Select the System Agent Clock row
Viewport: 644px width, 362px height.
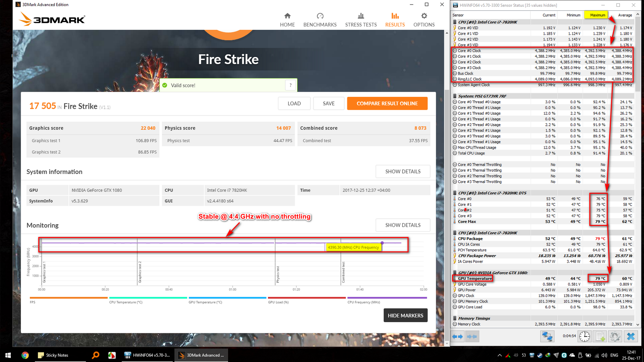click(543, 85)
